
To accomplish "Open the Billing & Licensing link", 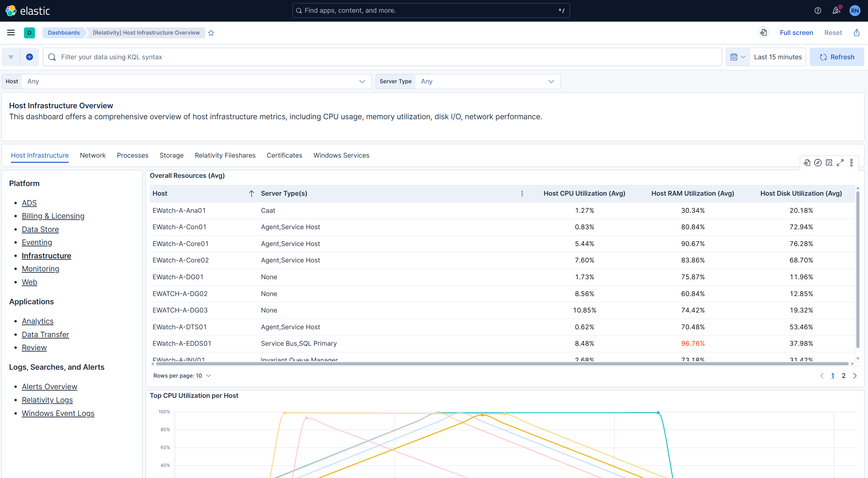I will coord(53,216).
